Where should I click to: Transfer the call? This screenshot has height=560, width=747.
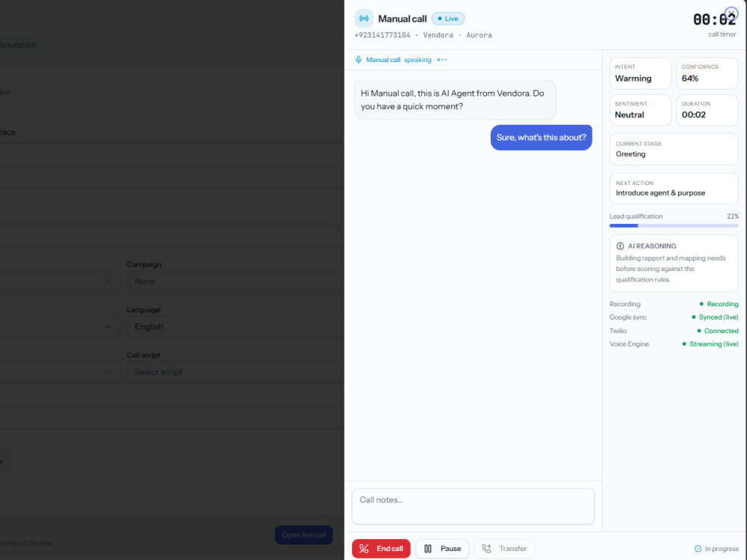[504, 549]
